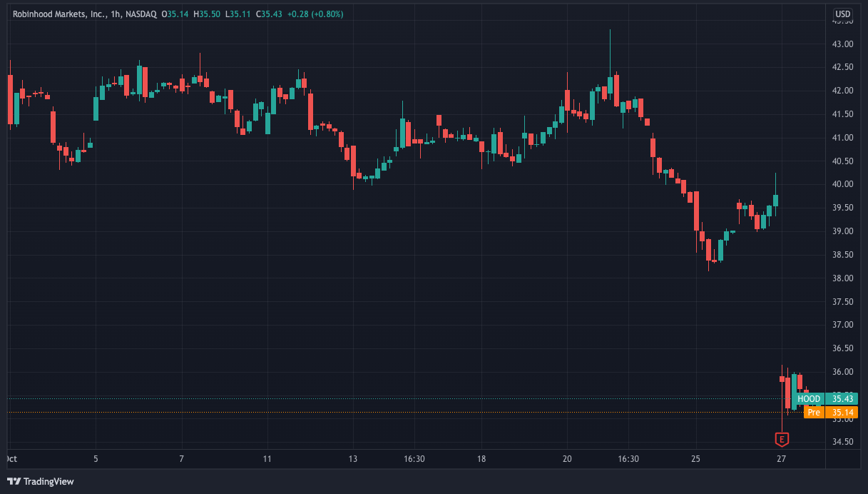
Task: Click the TradingView logo
Action: [x=41, y=481]
